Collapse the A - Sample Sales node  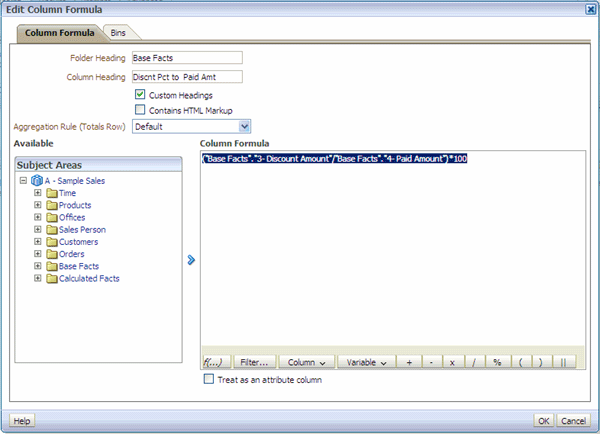click(23, 180)
